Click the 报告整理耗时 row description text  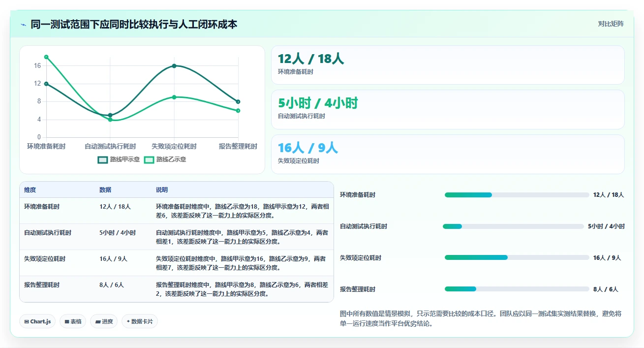point(242,289)
